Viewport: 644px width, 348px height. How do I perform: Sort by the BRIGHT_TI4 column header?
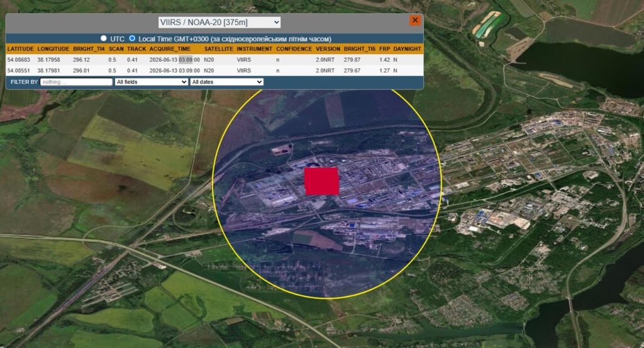(89, 48)
